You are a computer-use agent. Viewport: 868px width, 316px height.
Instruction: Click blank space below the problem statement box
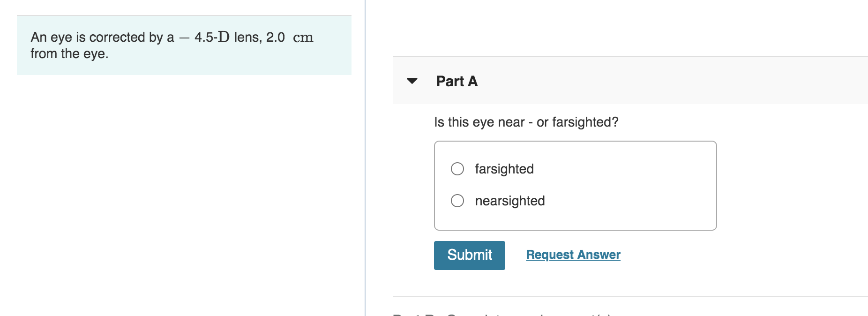(x=184, y=188)
